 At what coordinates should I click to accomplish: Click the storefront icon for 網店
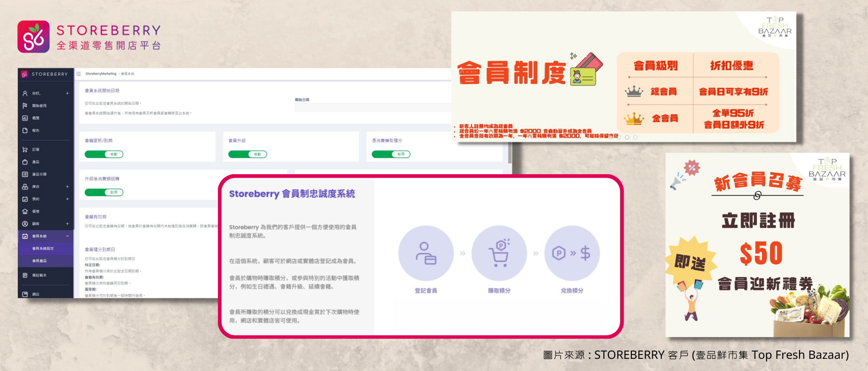coord(25,294)
